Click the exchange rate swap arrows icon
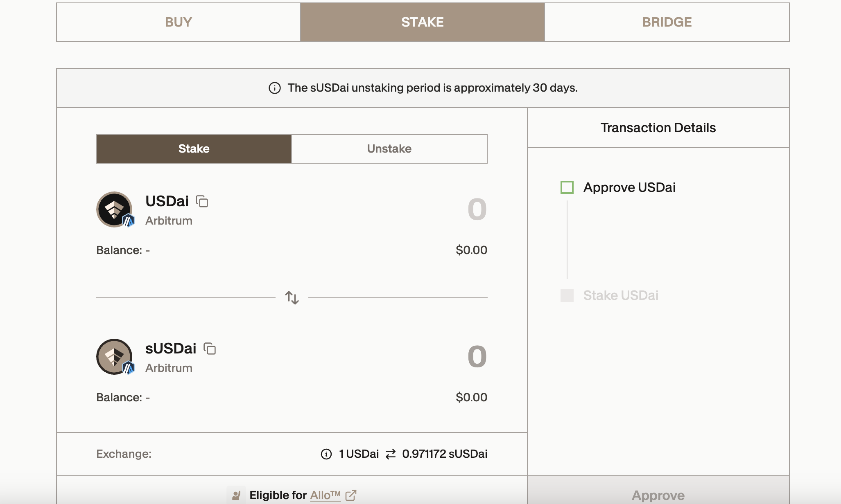Screen dimensions: 841x504 pyautogui.click(x=391, y=454)
